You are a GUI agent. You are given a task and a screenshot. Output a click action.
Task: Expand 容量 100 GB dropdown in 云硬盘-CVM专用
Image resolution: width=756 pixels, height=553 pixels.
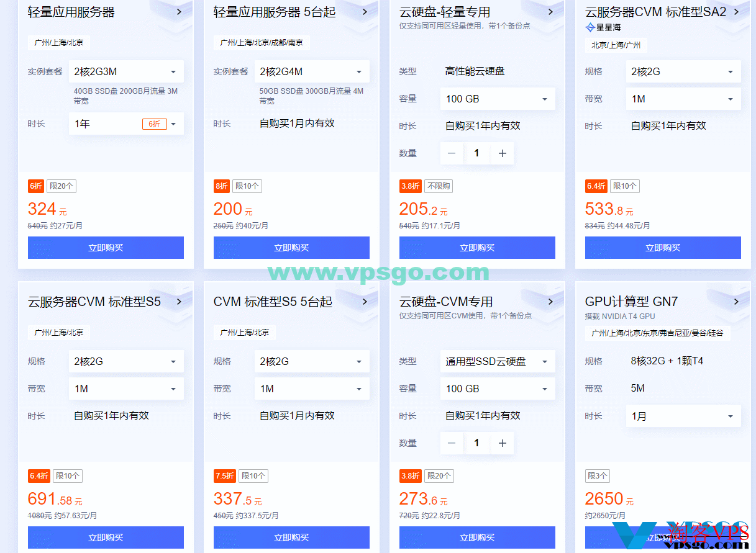pos(498,389)
